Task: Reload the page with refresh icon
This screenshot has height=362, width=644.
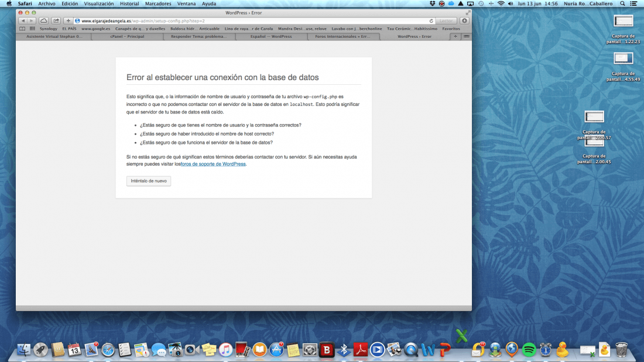Action: tap(431, 21)
